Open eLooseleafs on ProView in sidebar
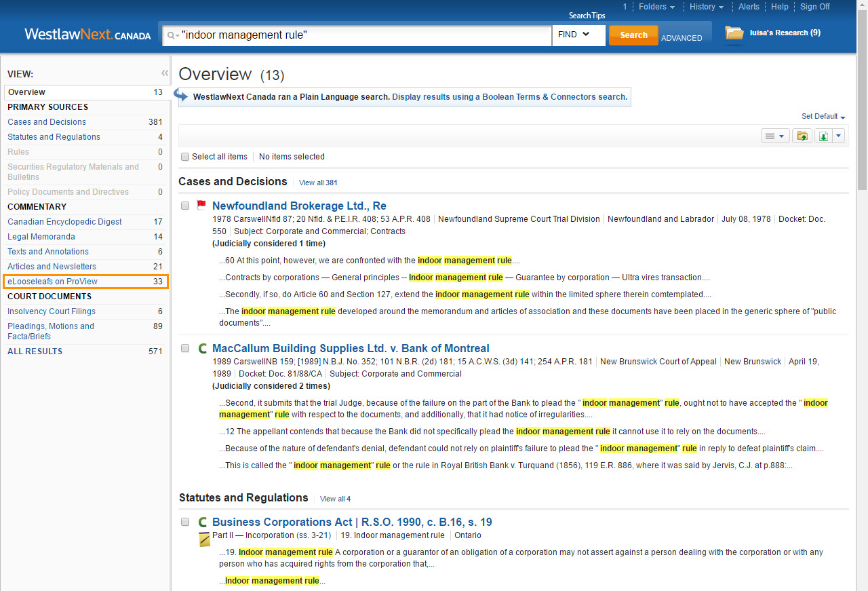 coord(52,282)
